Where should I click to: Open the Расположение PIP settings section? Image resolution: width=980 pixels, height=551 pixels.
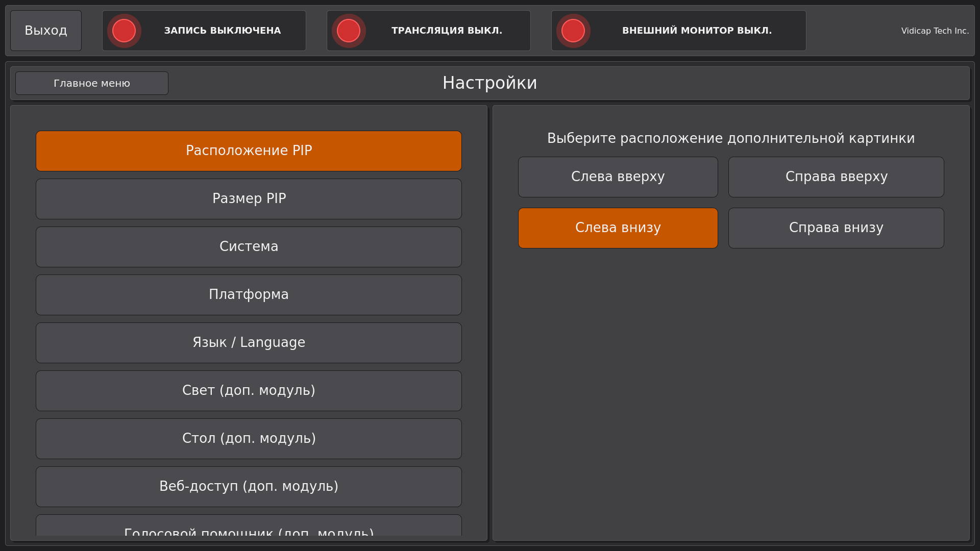click(x=249, y=151)
